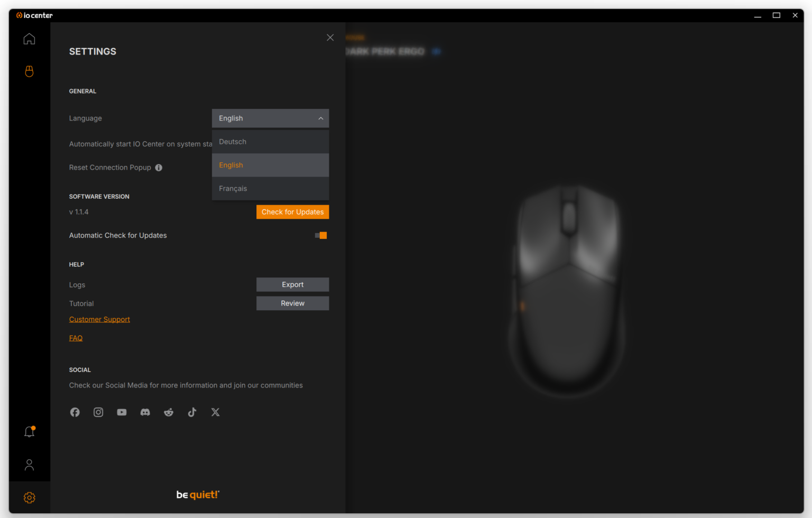The image size is (812, 518).
Task: Toggle Automatic Check for Updates
Action: coord(321,235)
